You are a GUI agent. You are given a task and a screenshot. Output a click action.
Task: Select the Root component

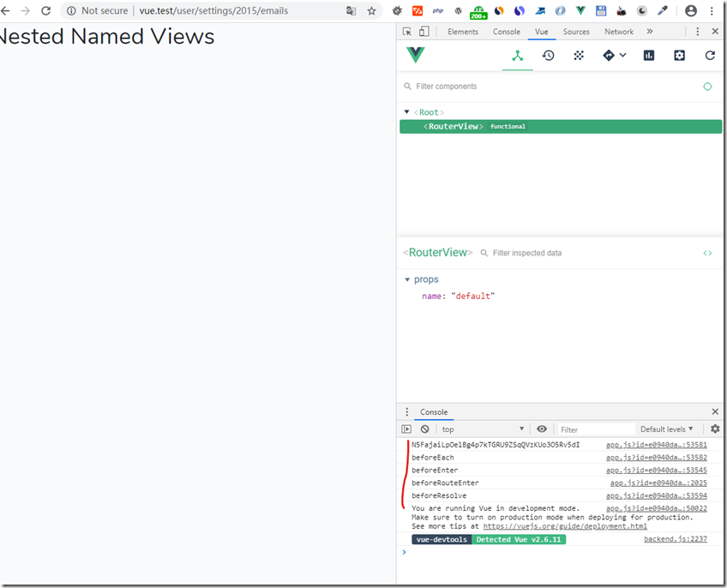tap(429, 112)
